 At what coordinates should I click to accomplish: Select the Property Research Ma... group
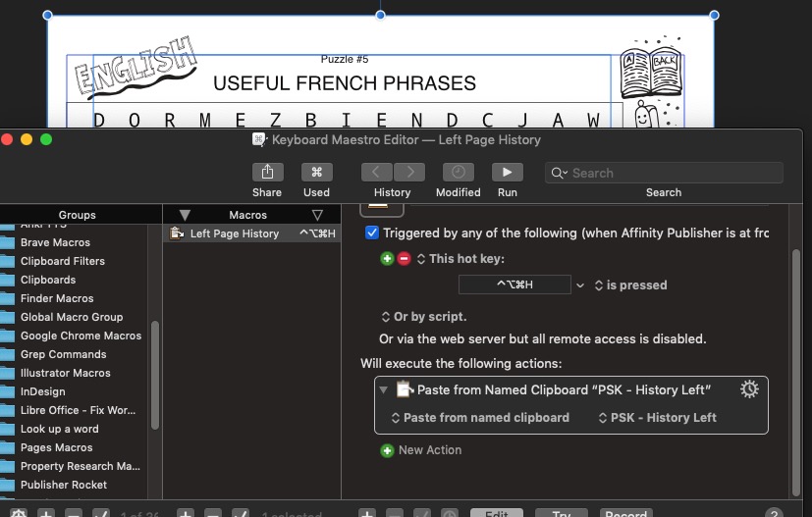[x=81, y=466]
